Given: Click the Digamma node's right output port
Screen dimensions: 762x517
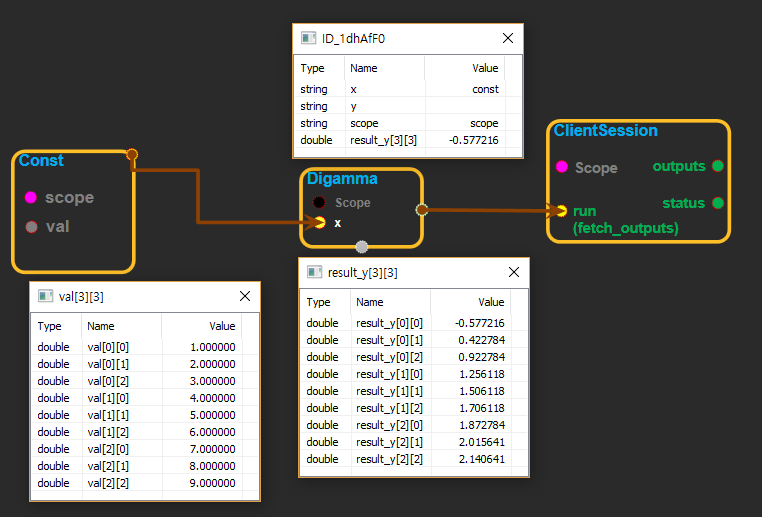Looking at the screenshot, I should tap(421, 209).
